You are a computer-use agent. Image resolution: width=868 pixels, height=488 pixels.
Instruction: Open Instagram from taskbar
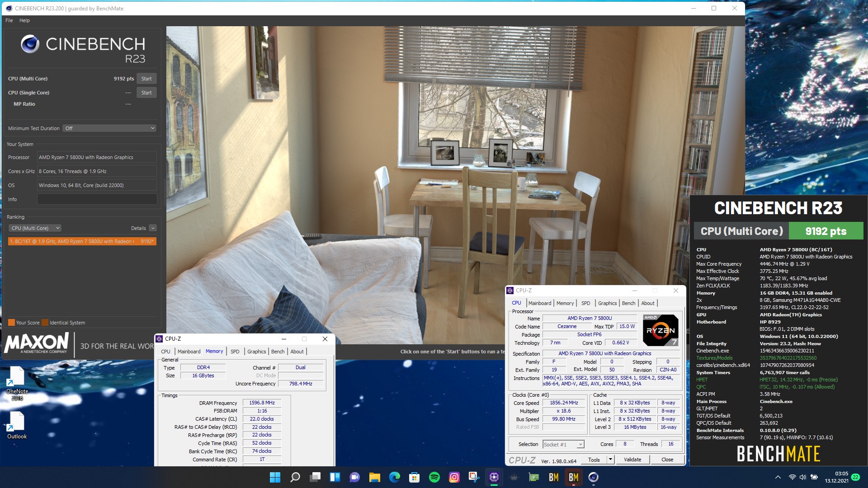(454, 477)
